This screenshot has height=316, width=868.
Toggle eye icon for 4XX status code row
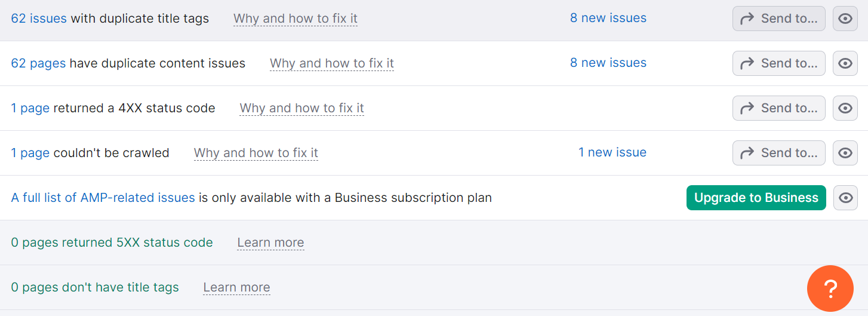[845, 108]
